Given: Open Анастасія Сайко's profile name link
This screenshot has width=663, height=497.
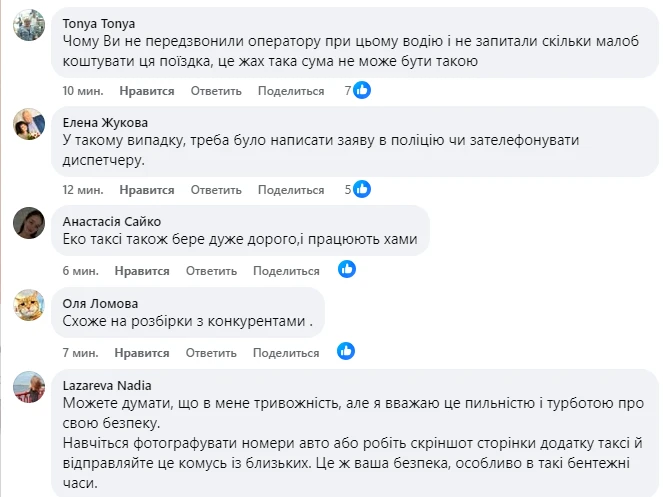Looking at the screenshot, I should pyautogui.click(x=111, y=222).
